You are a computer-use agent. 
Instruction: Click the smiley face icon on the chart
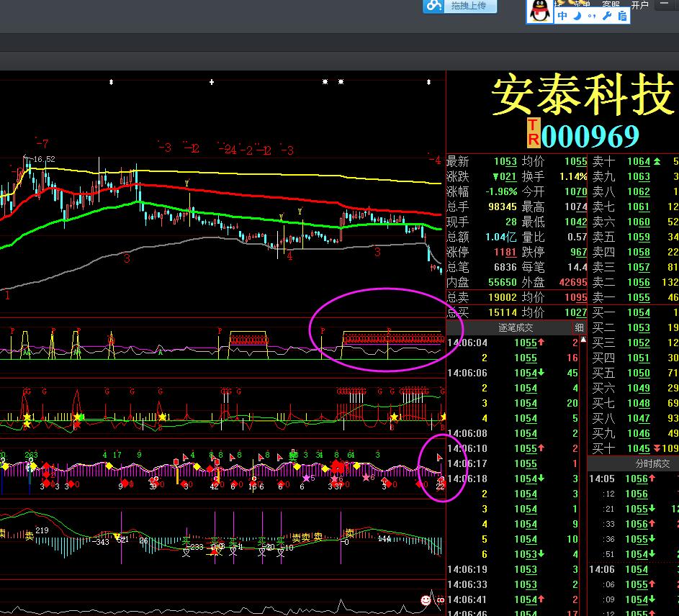coord(426,600)
